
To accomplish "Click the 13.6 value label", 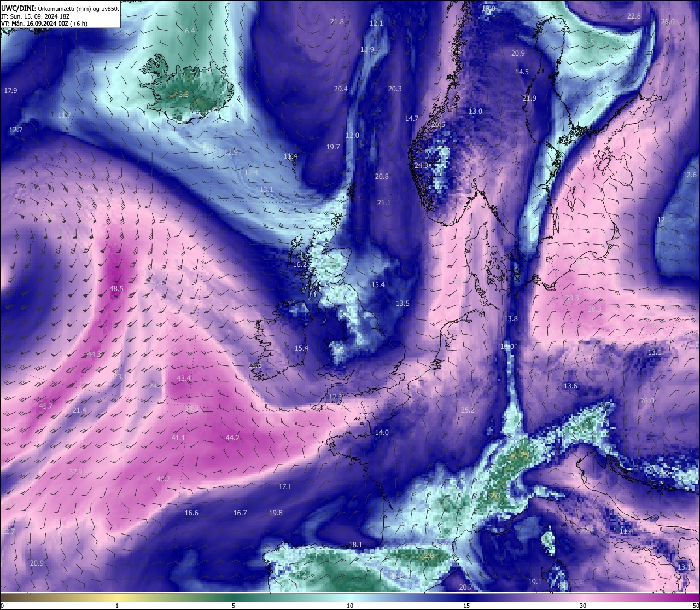I will tap(570, 386).
